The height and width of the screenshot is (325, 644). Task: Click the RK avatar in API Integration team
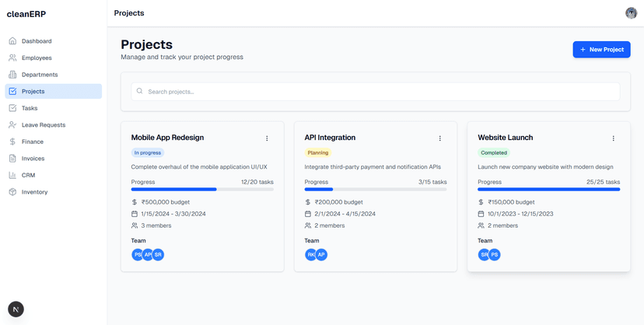[x=310, y=255]
